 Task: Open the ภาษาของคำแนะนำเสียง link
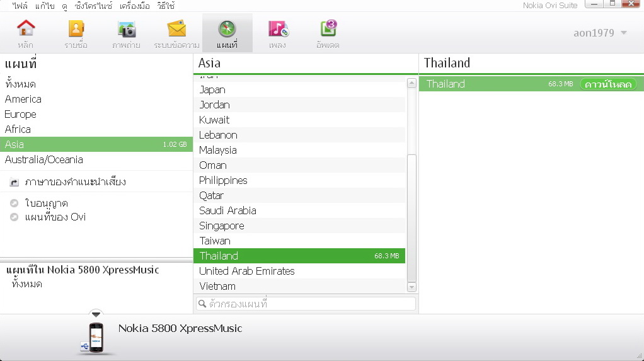coord(75,182)
